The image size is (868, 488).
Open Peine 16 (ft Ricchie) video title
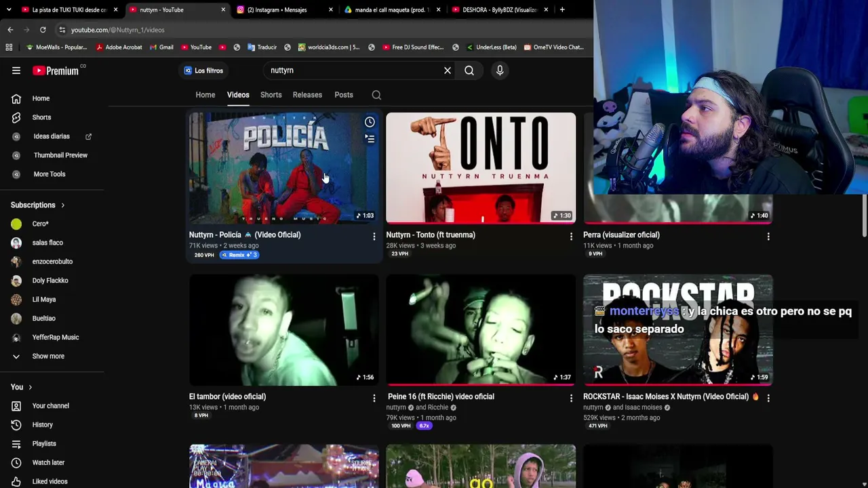click(441, 396)
